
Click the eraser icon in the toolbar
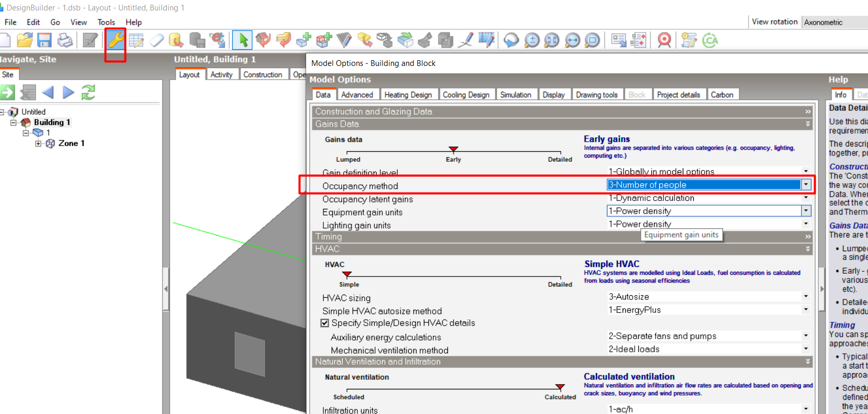(x=156, y=40)
